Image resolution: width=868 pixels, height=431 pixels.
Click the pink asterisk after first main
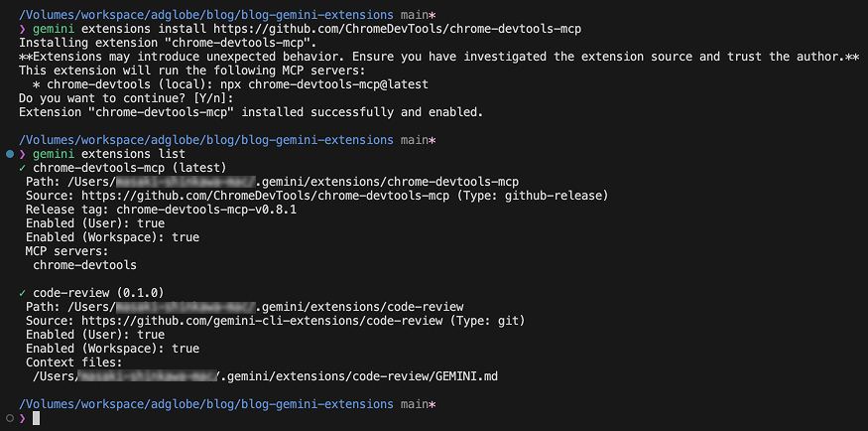click(433, 15)
